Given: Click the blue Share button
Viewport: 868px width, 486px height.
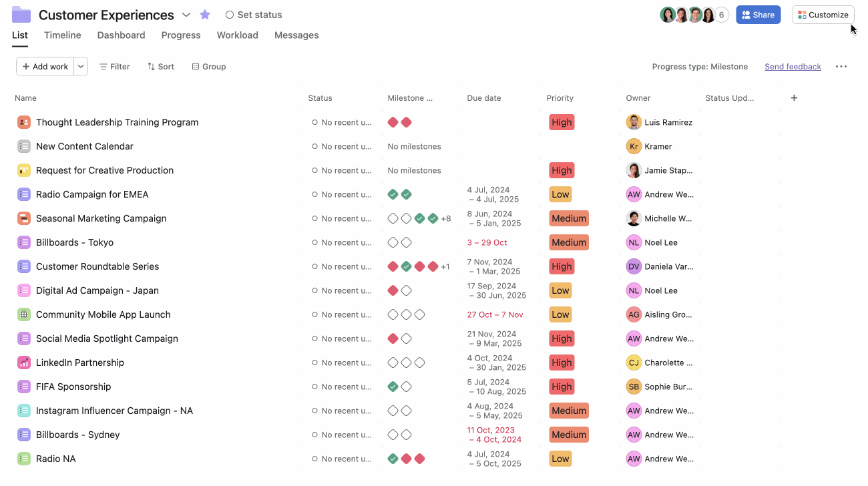Looking at the screenshot, I should coord(758,15).
